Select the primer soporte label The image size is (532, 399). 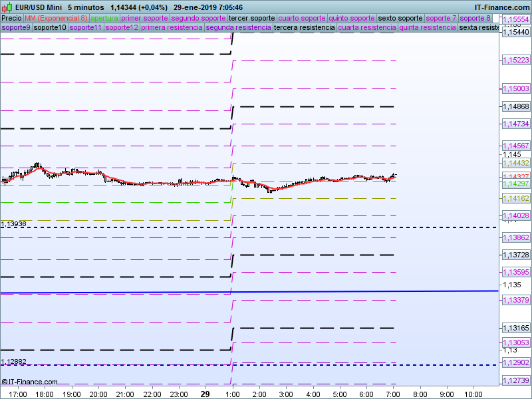pos(145,18)
